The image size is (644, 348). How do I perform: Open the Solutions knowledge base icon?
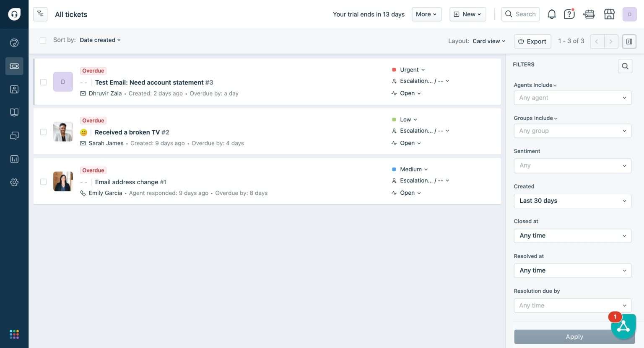point(14,112)
